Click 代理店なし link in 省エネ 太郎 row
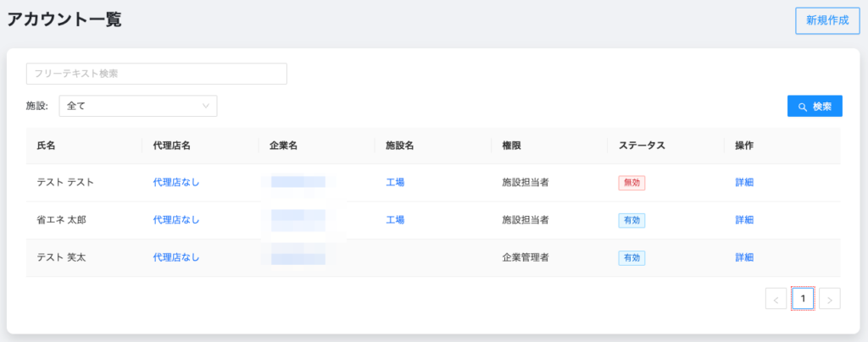Viewport: 868px width, 342px height. tap(176, 219)
